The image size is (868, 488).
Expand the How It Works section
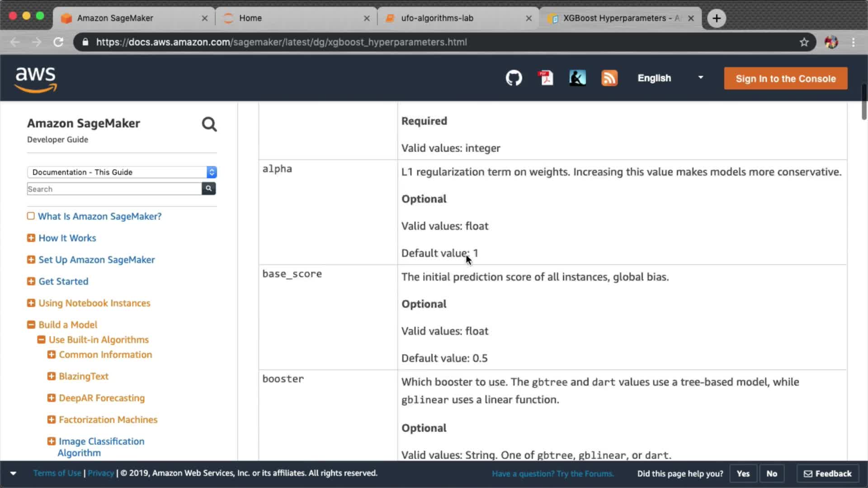[31, 238]
